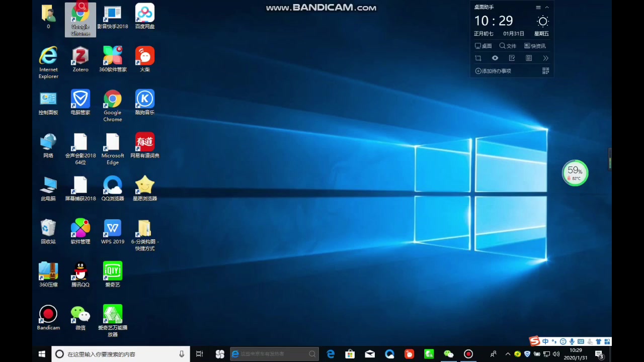Open the Windows Start menu
This screenshot has width=644, height=362.
click(x=42, y=354)
